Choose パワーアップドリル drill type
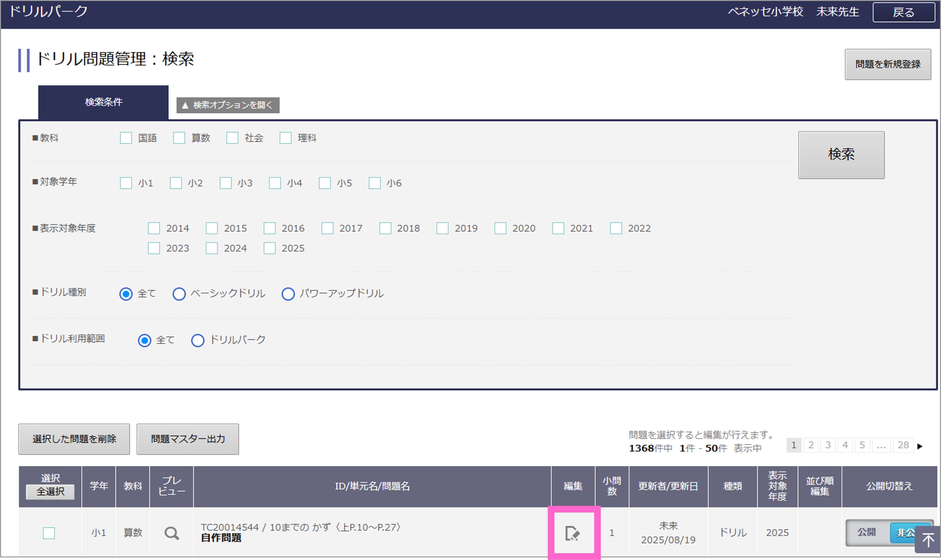941x560 pixels. 288,294
